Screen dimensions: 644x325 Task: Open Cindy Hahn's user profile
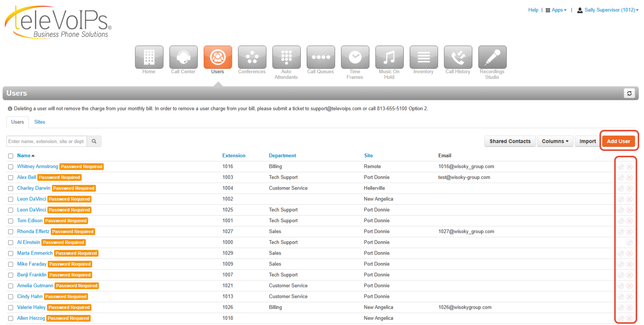pos(30,296)
